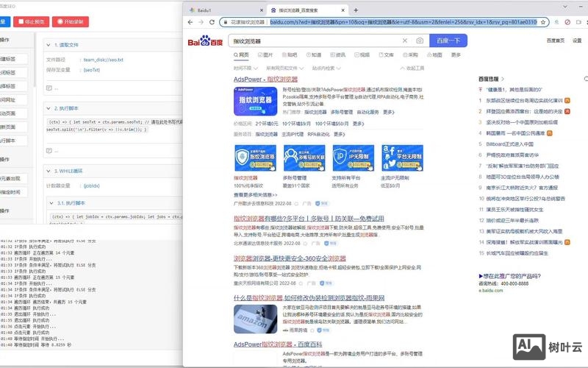588x368 pixels.
Task: Click the red blocked-circle extension icon
Action: 567,22
